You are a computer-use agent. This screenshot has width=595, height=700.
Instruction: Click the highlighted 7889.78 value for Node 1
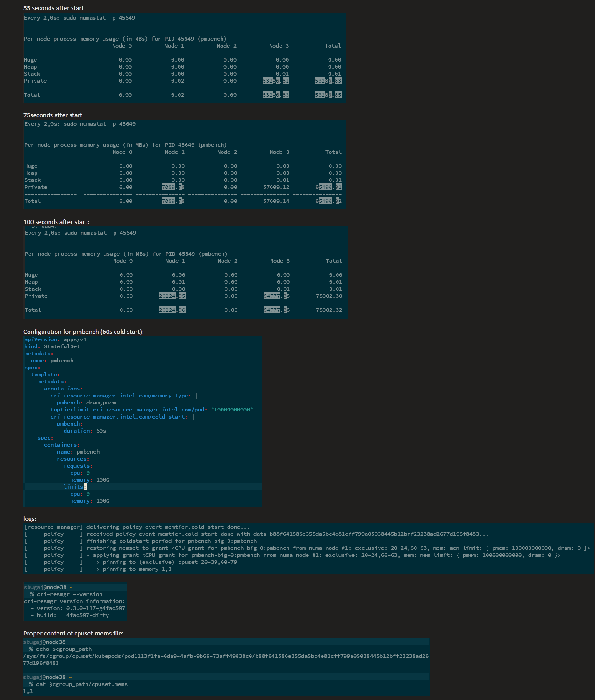pos(172,187)
